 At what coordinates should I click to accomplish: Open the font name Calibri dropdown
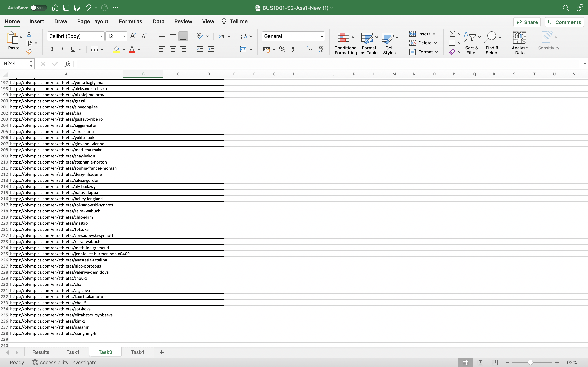click(101, 36)
